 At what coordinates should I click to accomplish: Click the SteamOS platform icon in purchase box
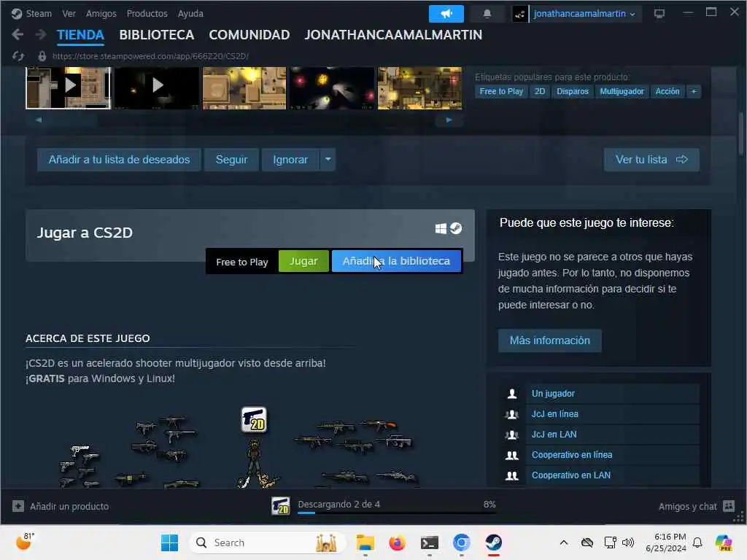(456, 228)
